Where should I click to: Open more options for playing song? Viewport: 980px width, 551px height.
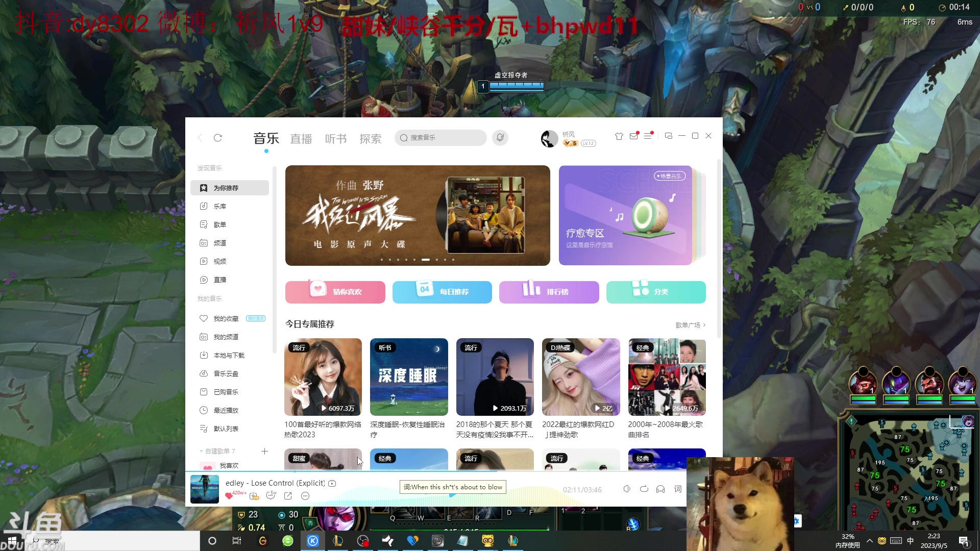pyautogui.click(x=305, y=496)
